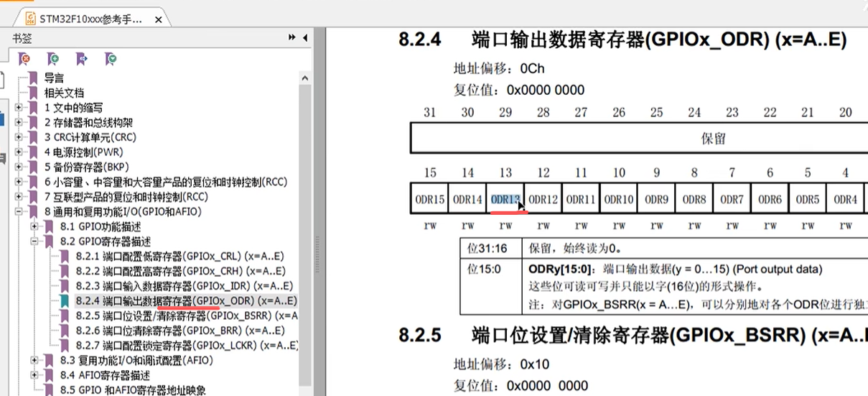The height and width of the screenshot is (396, 868).
Task: Click the bookmark icon with the blue arrow
Action: 82,59
